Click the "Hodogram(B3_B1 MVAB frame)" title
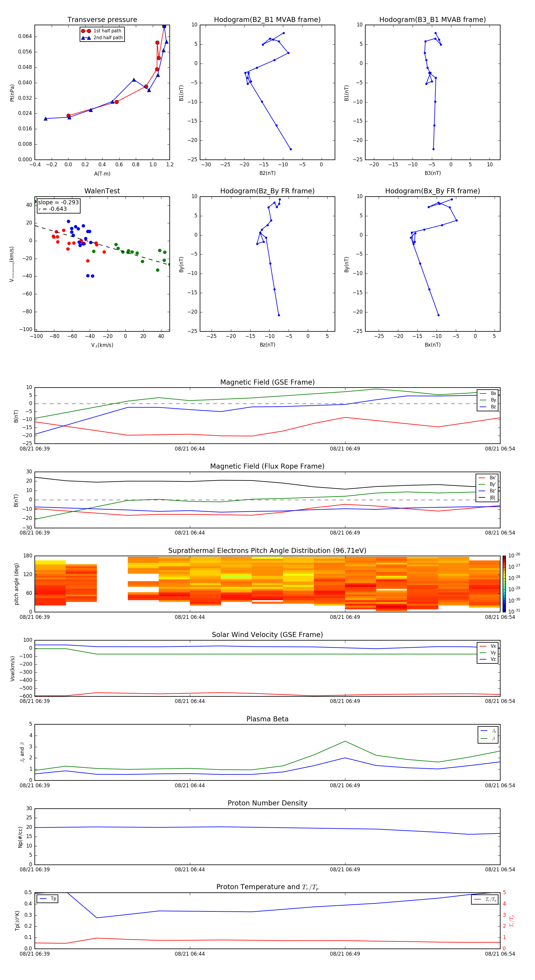The height and width of the screenshot is (980, 535). [x=432, y=20]
